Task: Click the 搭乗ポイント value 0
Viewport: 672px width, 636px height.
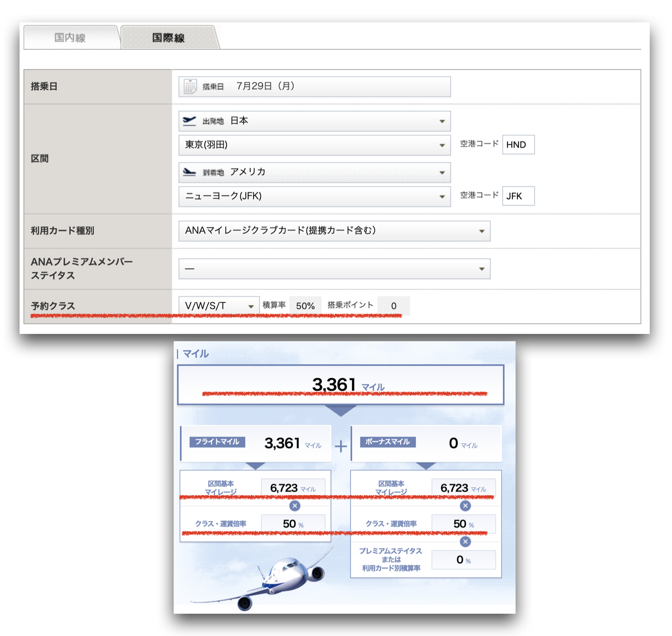Action: (394, 306)
